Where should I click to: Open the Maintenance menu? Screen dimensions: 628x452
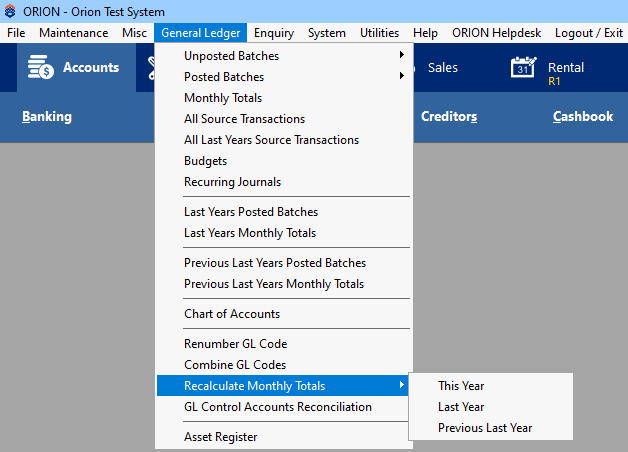point(74,33)
